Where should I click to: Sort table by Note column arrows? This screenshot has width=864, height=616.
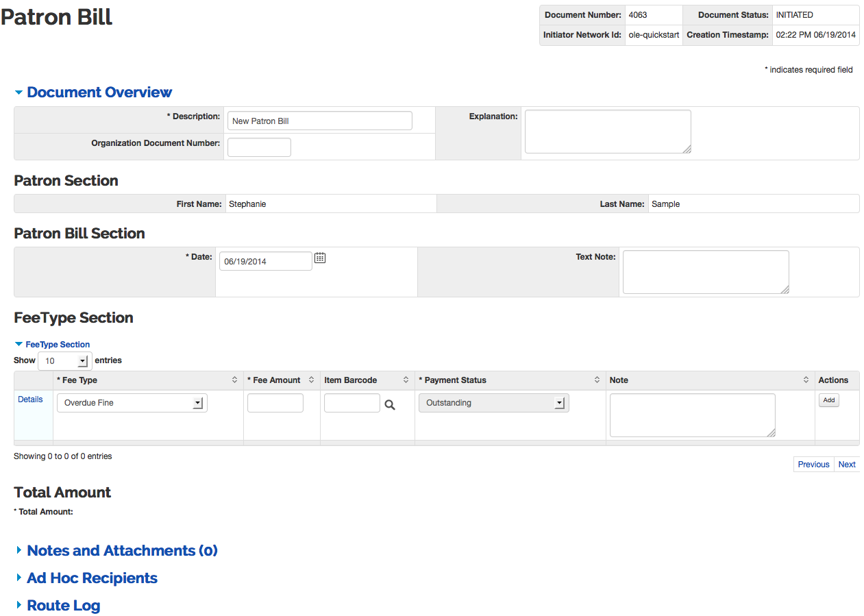point(806,380)
